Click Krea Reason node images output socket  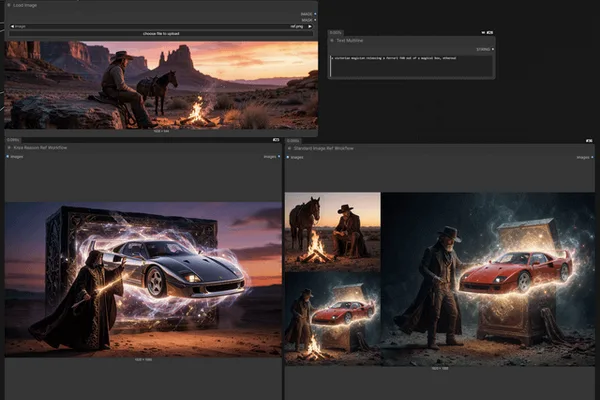279,157
